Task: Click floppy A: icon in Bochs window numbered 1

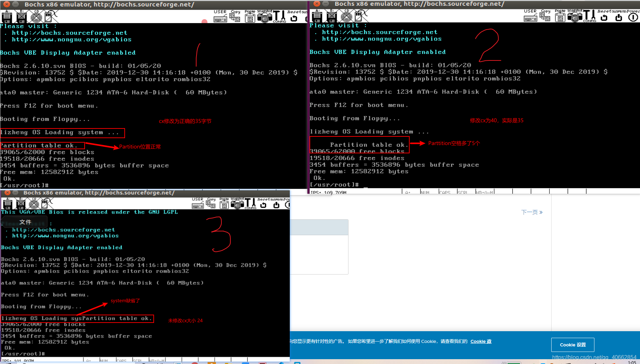Action: [7, 17]
